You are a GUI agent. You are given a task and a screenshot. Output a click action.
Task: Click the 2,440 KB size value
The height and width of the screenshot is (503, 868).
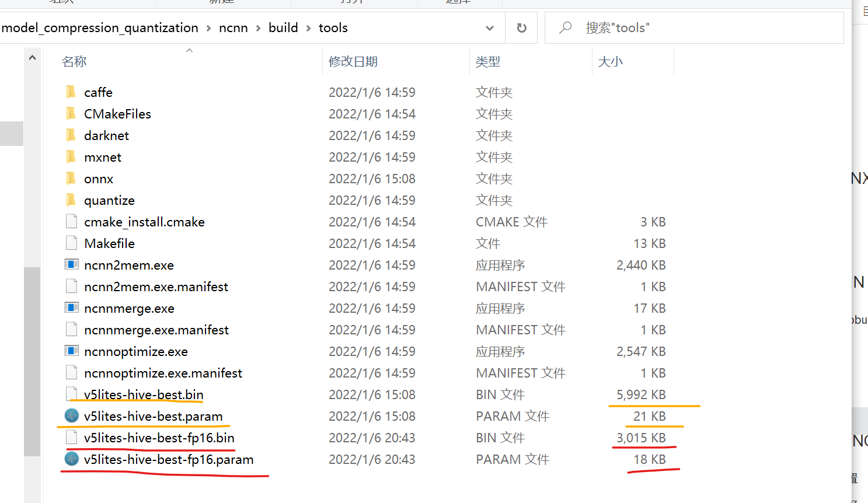pyautogui.click(x=641, y=265)
